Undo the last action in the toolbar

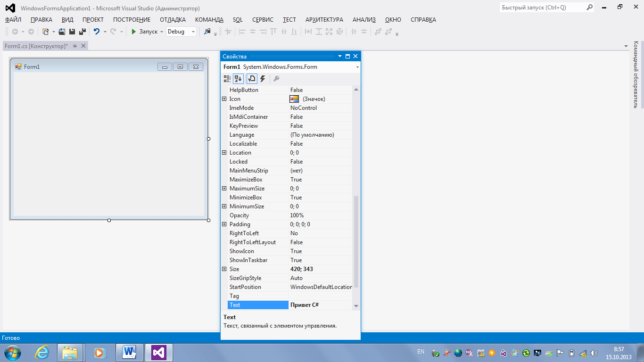click(x=97, y=32)
